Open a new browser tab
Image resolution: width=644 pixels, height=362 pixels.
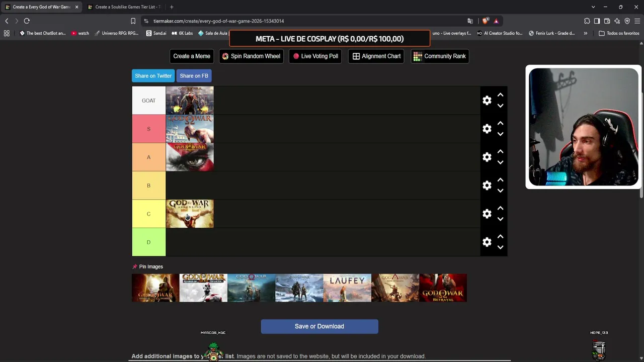[172, 7]
